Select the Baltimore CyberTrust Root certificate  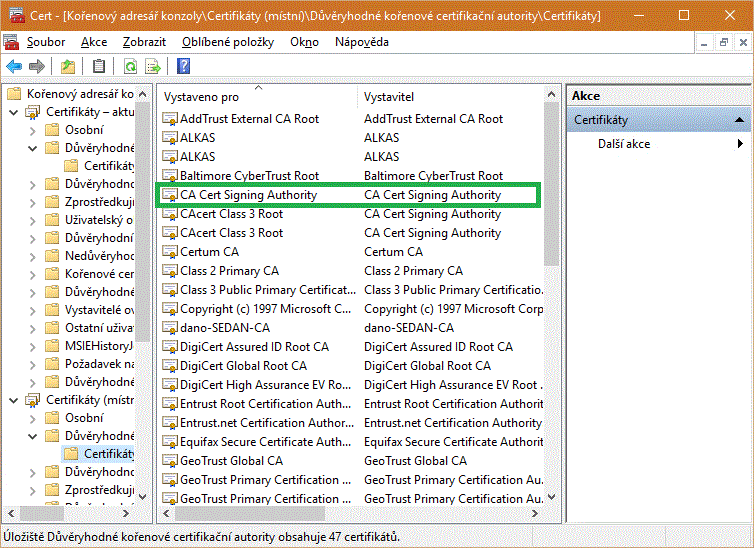(x=249, y=176)
